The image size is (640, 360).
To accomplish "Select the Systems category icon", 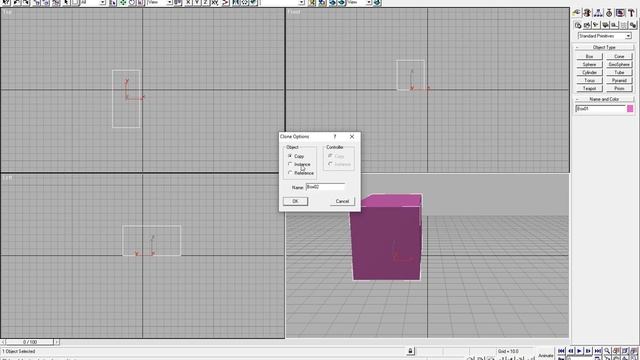I will point(633,25).
